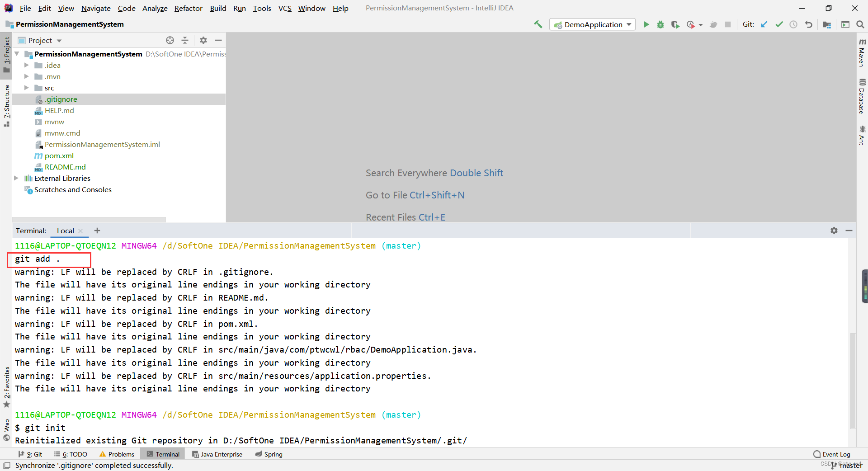The height and width of the screenshot is (471, 868).
Task: Expand the .mvn folder
Action: 27,76
